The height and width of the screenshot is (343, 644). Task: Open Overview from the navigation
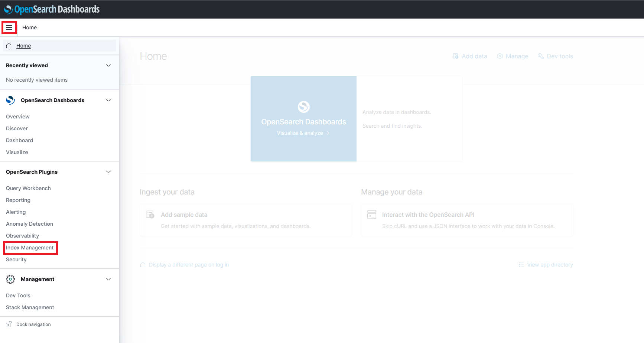(x=18, y=117)
